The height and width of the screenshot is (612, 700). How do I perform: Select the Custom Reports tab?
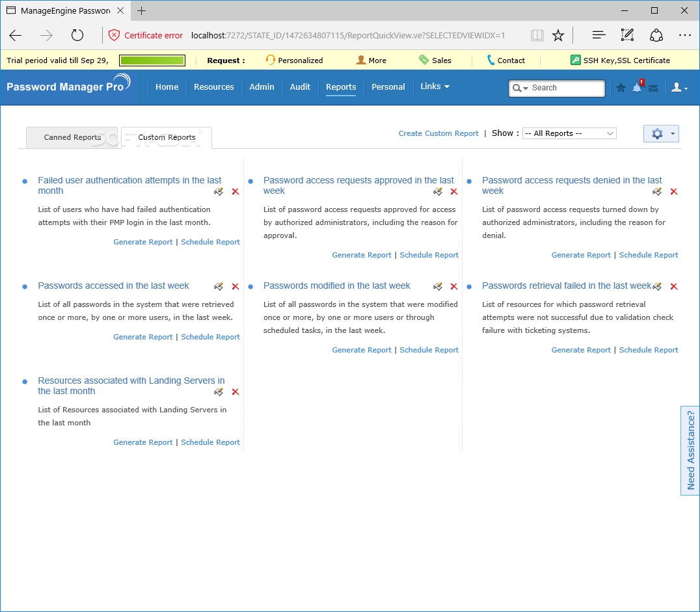[x=167, y=137]
